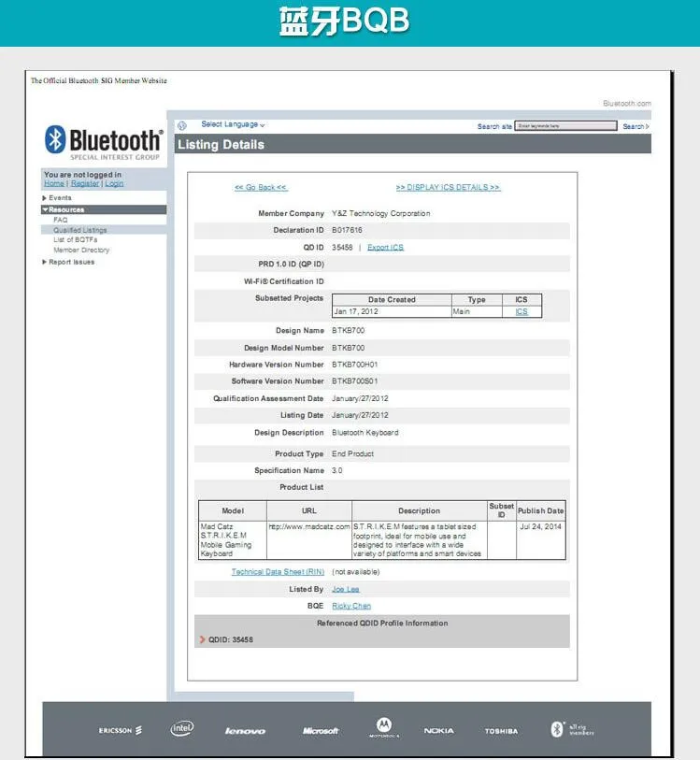The image size is (700, 760).
Task: Open Technical Data Sheet (RIN) link
Action: (x=278, y=572)
